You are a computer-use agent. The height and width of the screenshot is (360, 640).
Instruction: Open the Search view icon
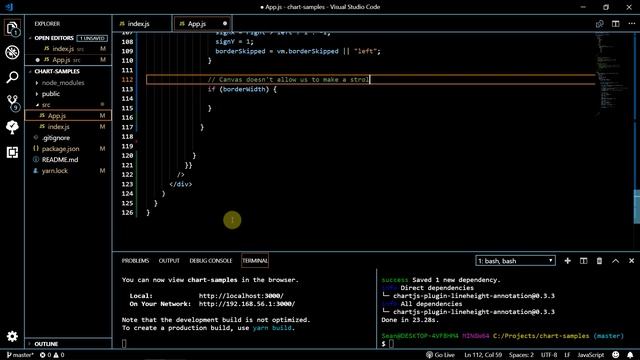[x=12, y=77]
